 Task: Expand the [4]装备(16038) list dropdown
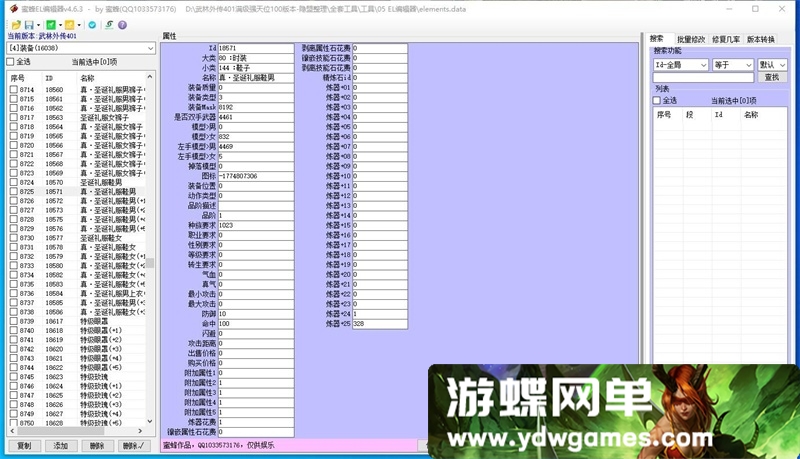pyautogui.click(x=151, y=47)
